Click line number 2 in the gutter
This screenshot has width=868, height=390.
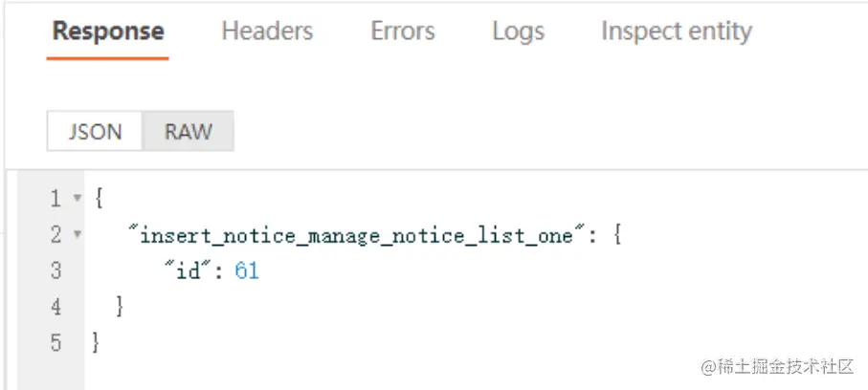point(56,234)
